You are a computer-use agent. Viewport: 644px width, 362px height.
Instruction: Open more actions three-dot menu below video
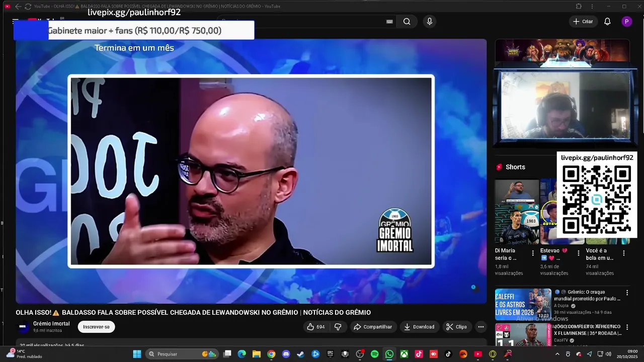[x=480, y=327]
